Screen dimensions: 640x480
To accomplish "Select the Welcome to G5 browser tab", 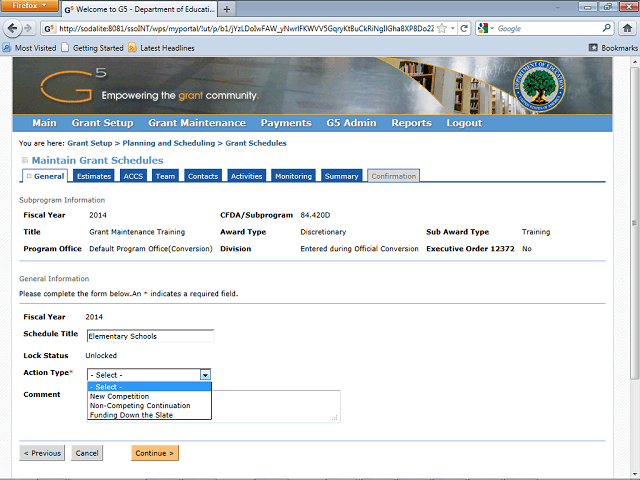I will click(x=140, y=9).
